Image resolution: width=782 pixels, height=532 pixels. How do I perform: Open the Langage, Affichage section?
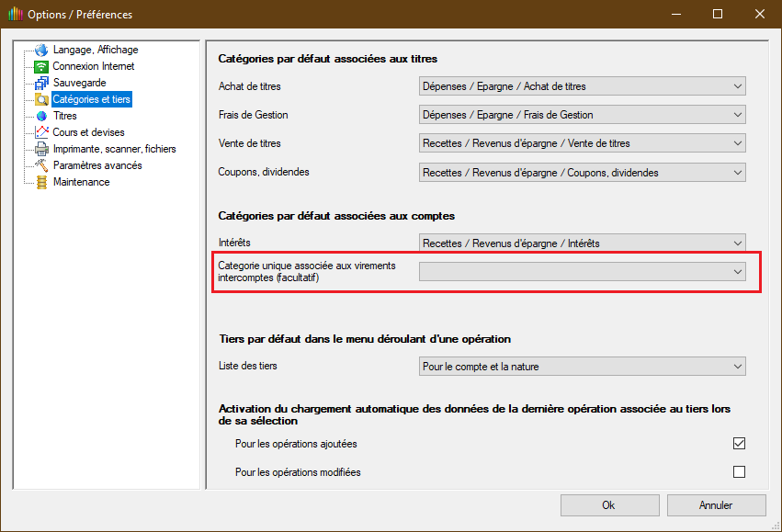point(96,50)
